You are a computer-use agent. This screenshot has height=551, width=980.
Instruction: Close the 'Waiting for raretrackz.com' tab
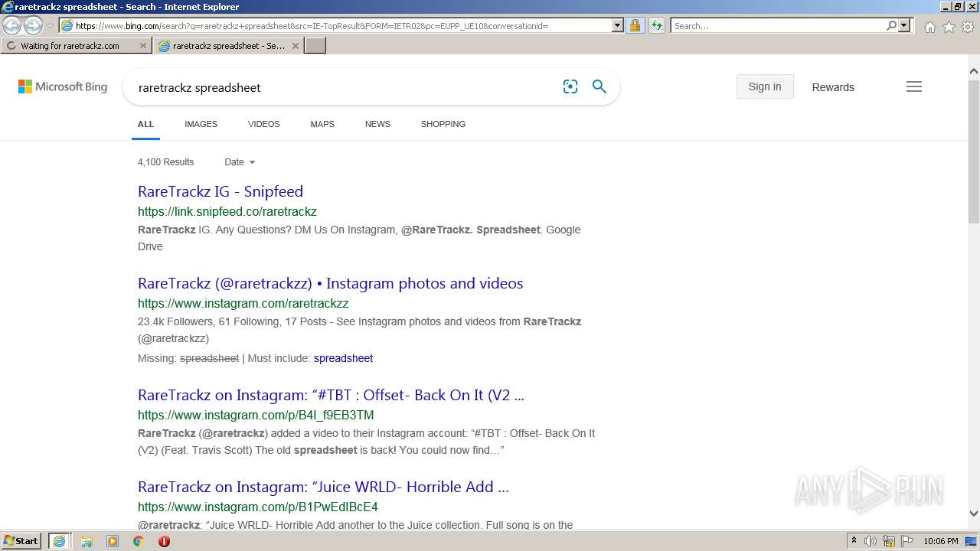click(x=143, y=46)
